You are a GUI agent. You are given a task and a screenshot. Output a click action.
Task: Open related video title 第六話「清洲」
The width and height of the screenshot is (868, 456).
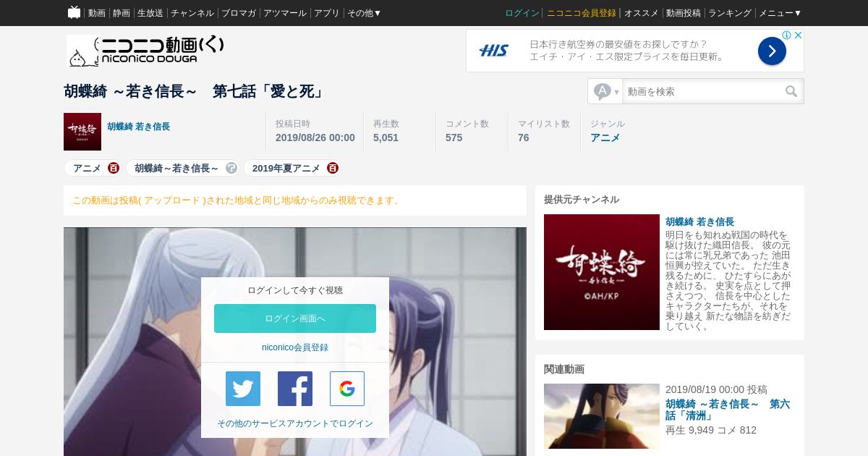[728, 410]
